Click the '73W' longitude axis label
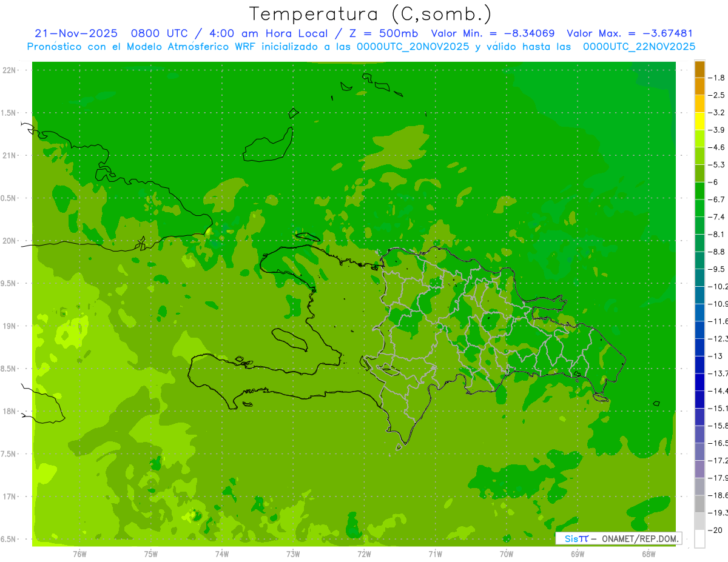The image size is (728, 562). tap(293, 554)
